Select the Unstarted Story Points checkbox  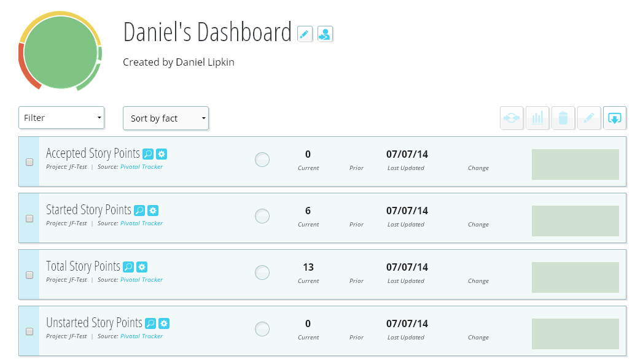(29, 331)
